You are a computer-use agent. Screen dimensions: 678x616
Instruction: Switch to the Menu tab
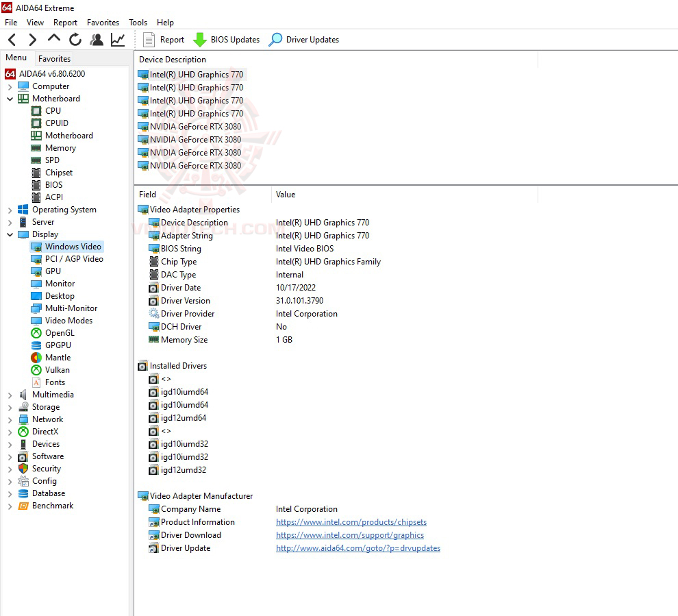(x=16, y=58)
